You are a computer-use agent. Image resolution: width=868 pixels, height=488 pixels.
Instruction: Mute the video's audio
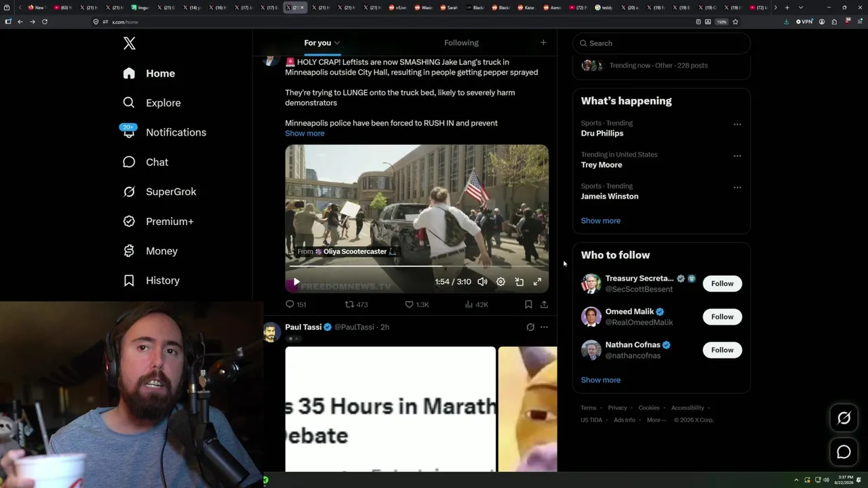[482, 282]
